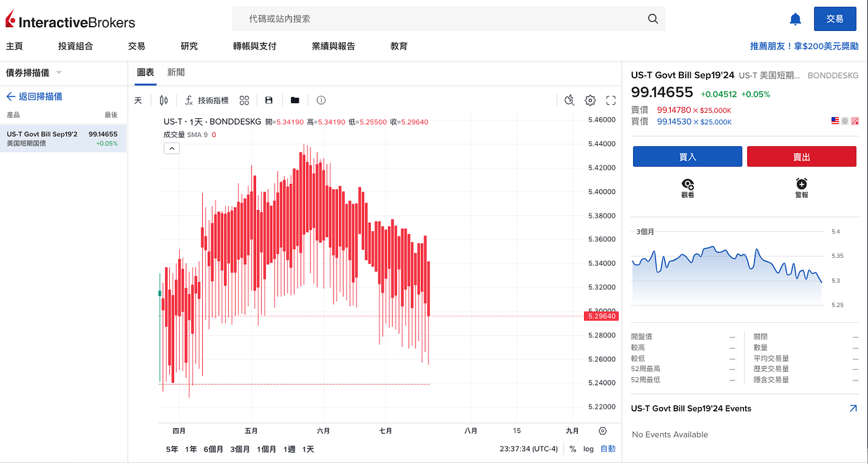The image size is (868, 464).
Task: Click the 賣價 99.14780 quote
Action: [x=681, y=110]
